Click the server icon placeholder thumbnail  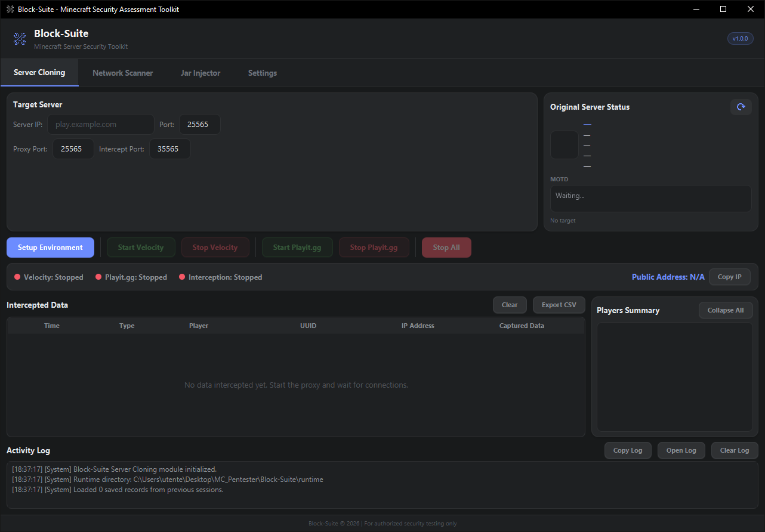564,145
